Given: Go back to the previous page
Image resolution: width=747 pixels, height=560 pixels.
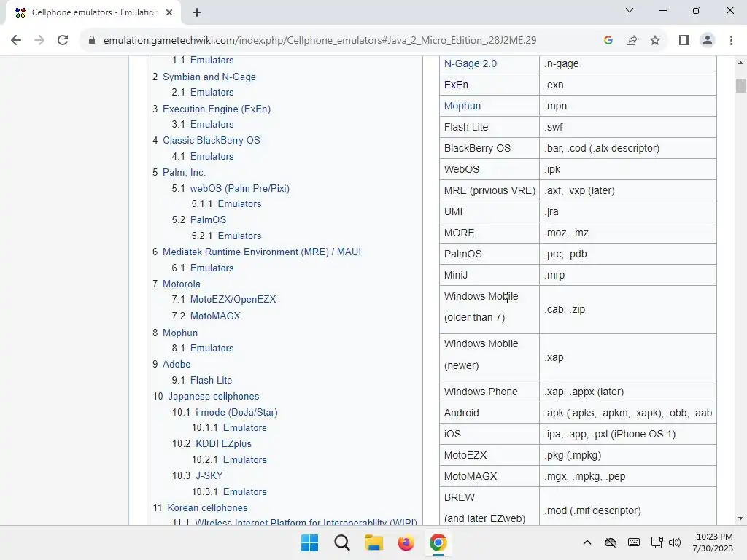Looking at the screenshot, I should pos(16,41).
